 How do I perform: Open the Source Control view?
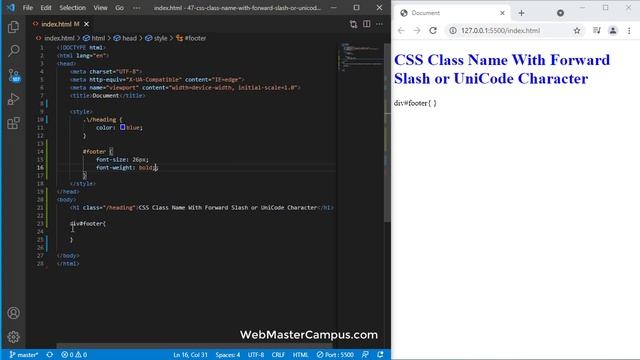click(x=13, y=75)
